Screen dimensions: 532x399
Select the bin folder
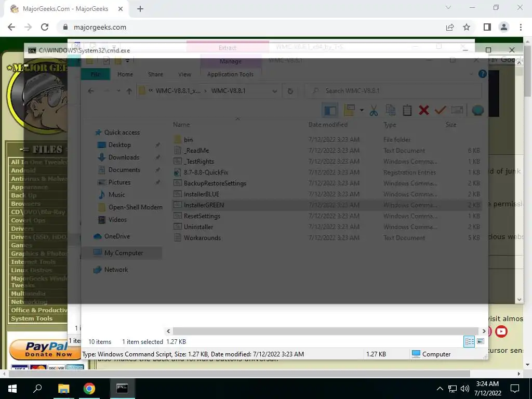tap(188, 140)
